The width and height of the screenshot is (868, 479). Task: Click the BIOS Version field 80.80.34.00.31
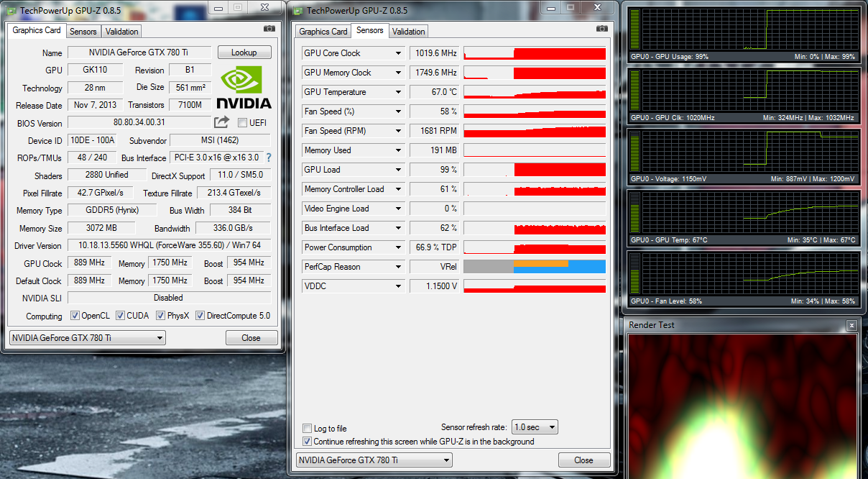139,123
